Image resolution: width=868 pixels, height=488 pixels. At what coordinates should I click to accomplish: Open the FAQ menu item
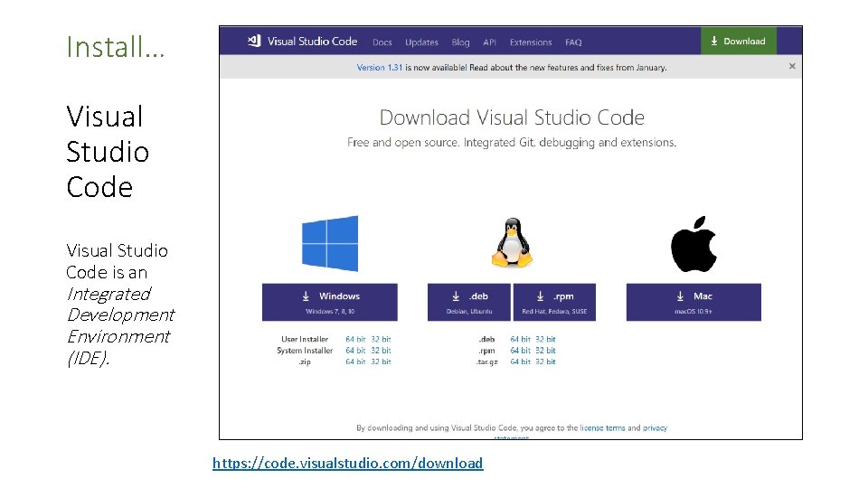coord(573,42)
